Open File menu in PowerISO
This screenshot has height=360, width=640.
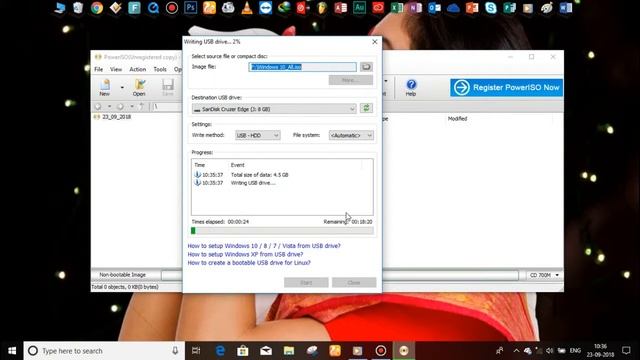[x=99, y=69]
